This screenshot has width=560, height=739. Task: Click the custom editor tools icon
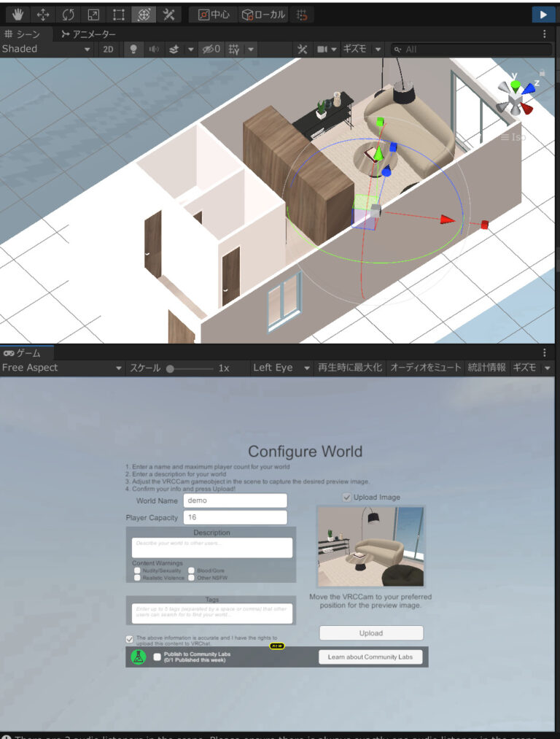pos(168,14)
